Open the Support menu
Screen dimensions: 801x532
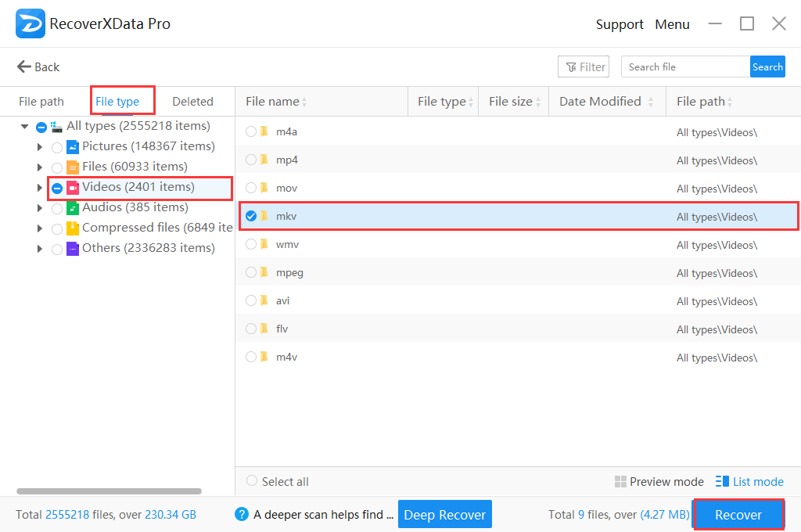pos(620,24)
